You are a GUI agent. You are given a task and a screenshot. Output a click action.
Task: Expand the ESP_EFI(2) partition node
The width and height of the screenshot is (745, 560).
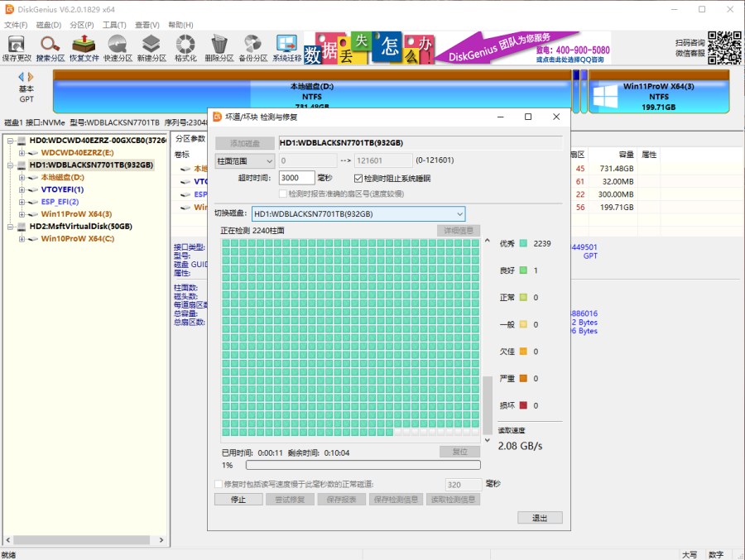coord(22,202)
